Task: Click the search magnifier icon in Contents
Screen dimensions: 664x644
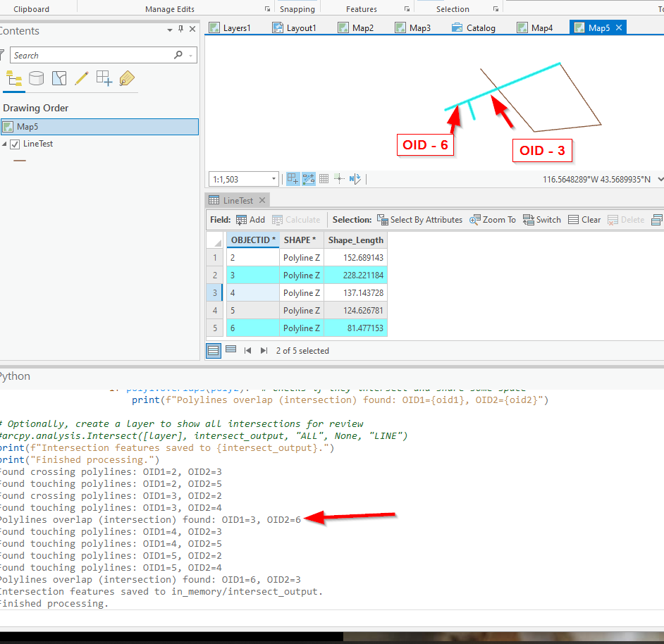Action: coord(178,55)
